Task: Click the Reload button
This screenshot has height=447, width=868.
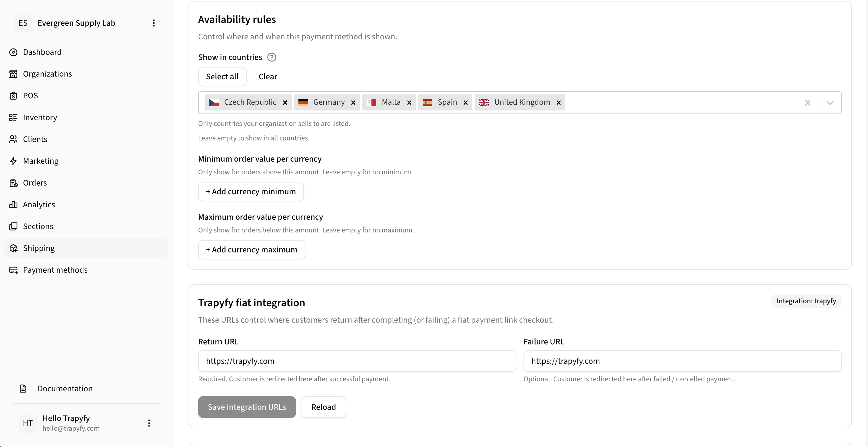Action: (x=324, y=407)
